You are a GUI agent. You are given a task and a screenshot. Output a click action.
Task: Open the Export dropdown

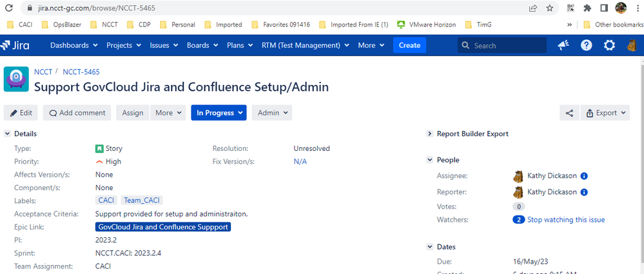[605, 113]
